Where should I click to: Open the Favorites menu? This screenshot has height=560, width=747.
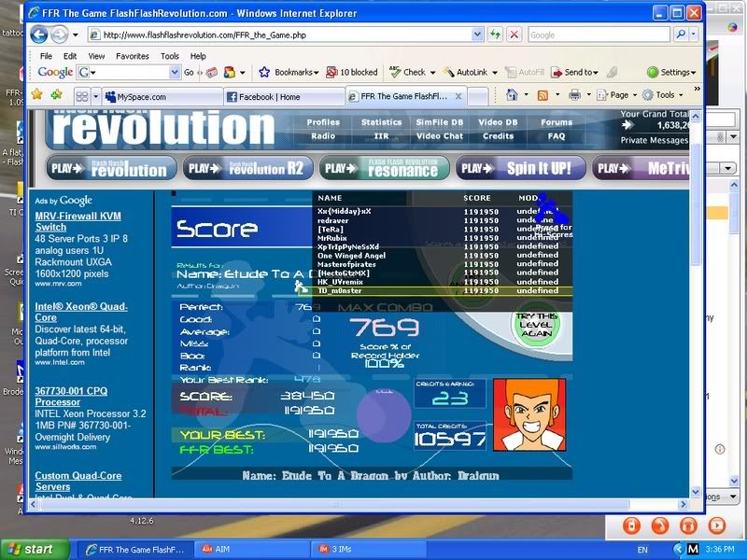coord(132,56)
